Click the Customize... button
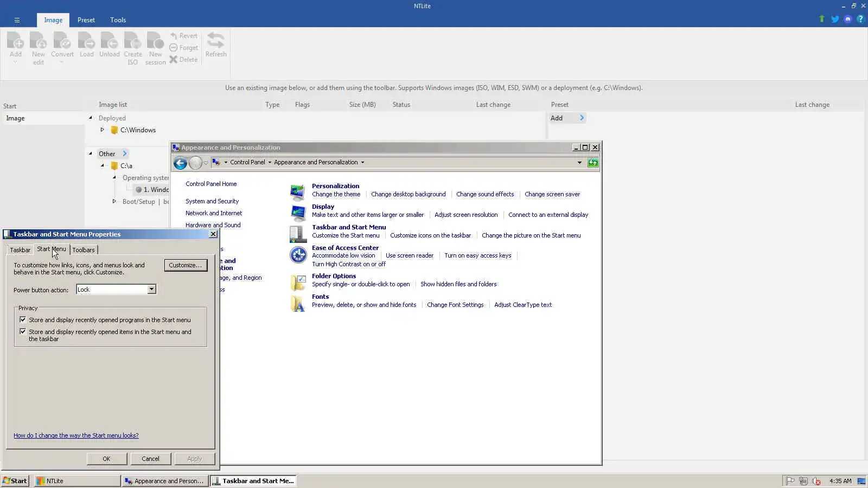This screenshot has height=488, width=868. point(186,265)
